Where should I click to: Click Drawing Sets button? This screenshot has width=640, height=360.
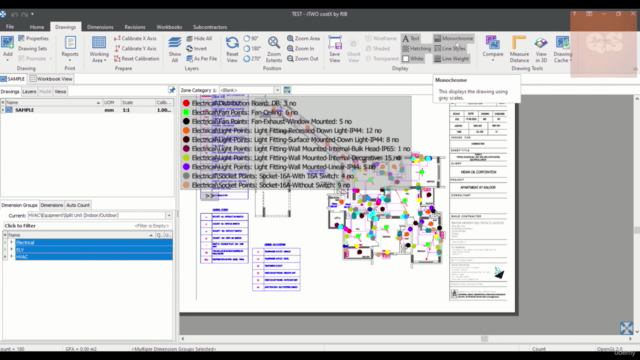32,49
